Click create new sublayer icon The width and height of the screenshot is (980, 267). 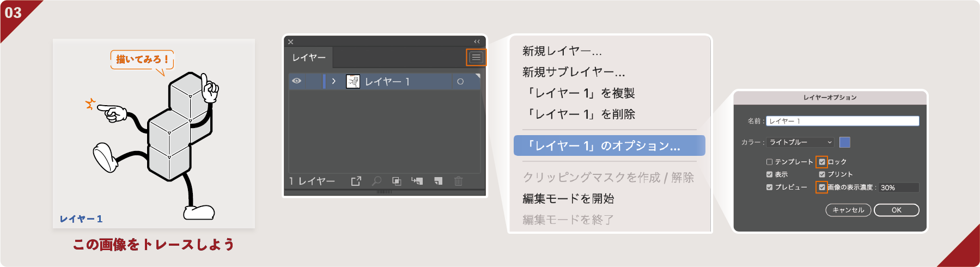[417, 181]
